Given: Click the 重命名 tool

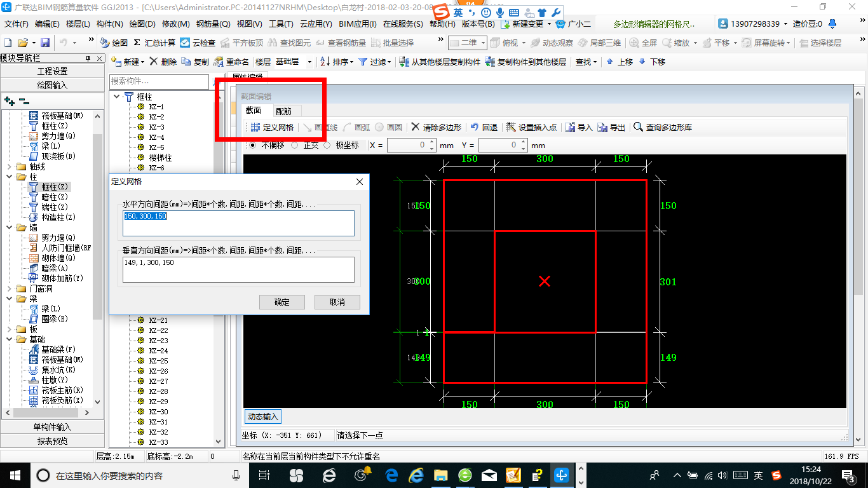Looking at the screenshot, I should point(231,62).
